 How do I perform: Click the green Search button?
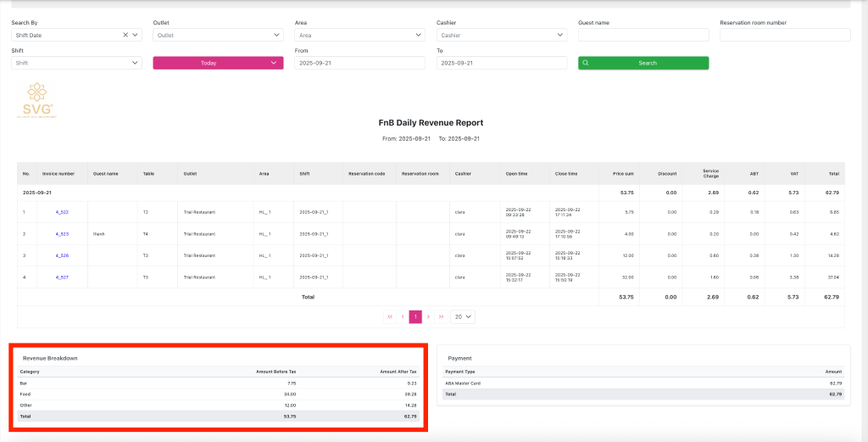[643, 63]
